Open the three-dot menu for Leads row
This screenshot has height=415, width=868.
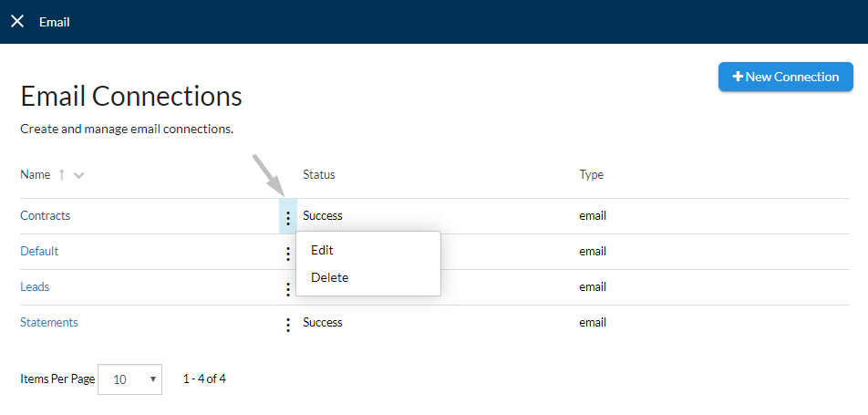click(288, 289)
